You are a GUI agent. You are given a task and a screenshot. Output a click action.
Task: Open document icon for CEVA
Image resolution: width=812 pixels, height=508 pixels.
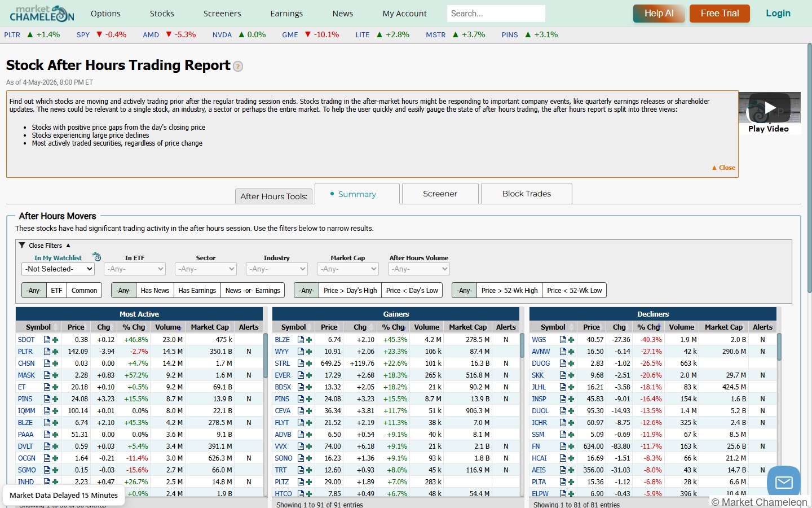pos(301,411)
